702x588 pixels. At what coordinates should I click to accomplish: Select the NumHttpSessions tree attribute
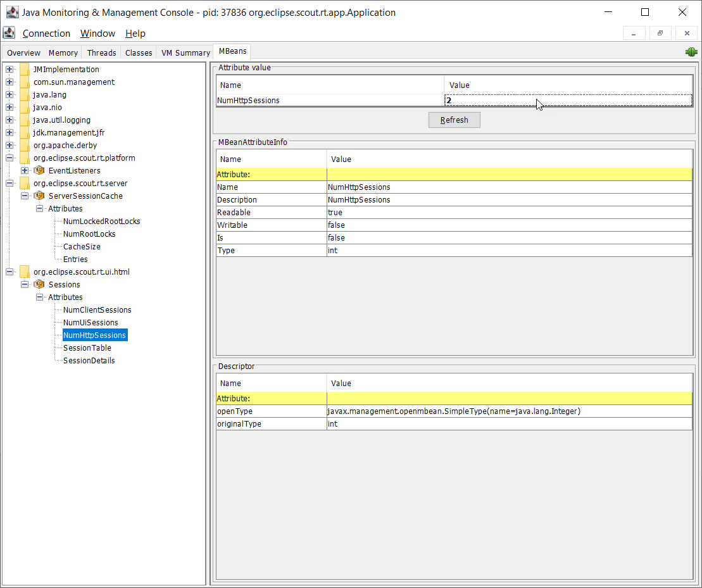pos(95,335)
